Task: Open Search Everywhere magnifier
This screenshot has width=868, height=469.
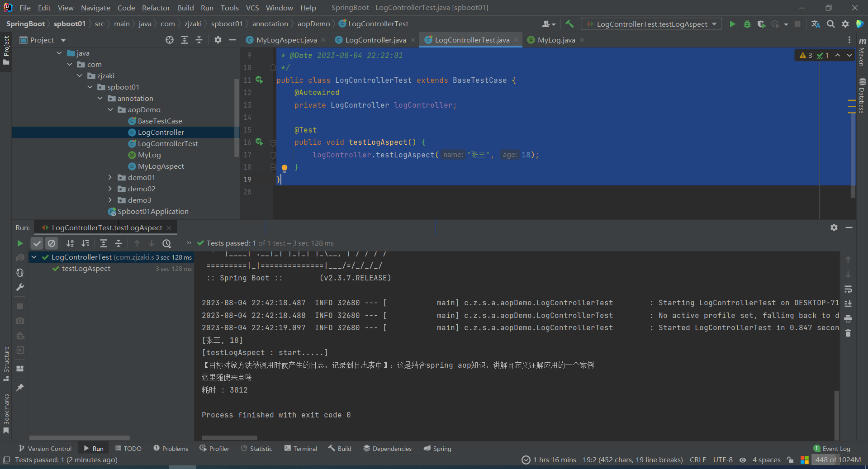Action: [x=831, y=24]
